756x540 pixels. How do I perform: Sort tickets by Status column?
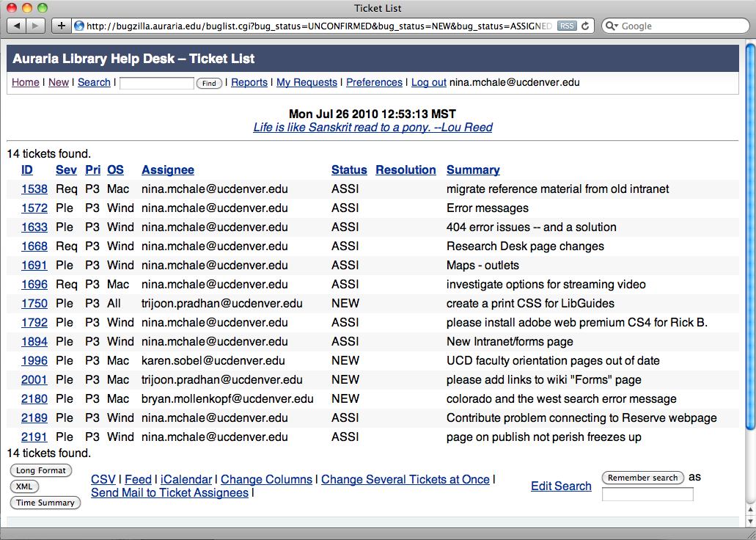click(349, 170)
